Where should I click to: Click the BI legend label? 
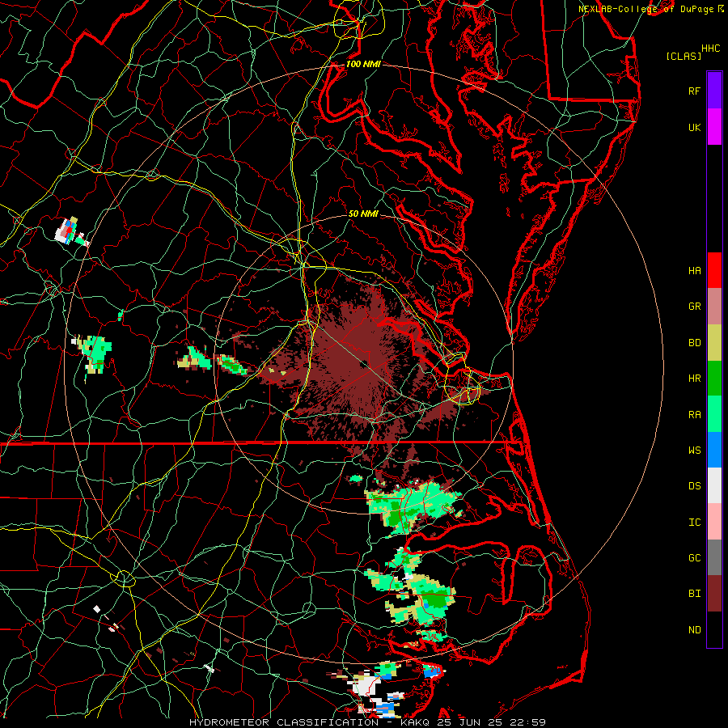coord(694,594)
